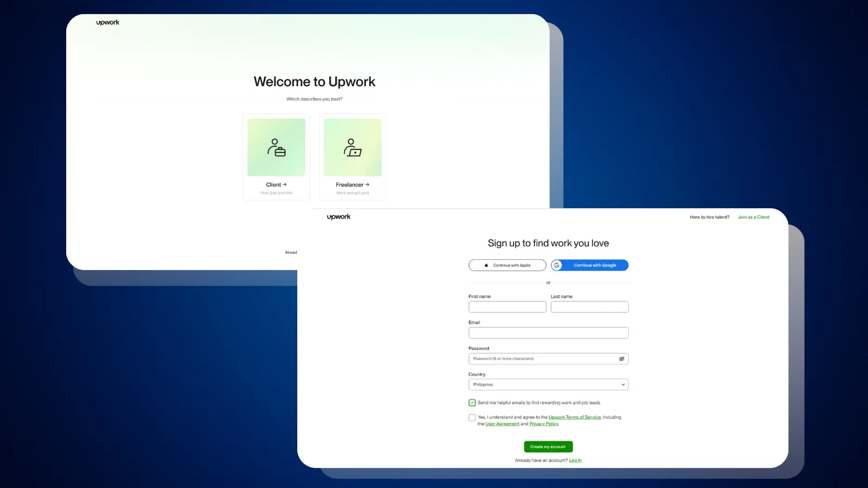This screenshot has height=488, width=868.
Task: Click the 'Work and get paid' text
Action: click(353, 193)
